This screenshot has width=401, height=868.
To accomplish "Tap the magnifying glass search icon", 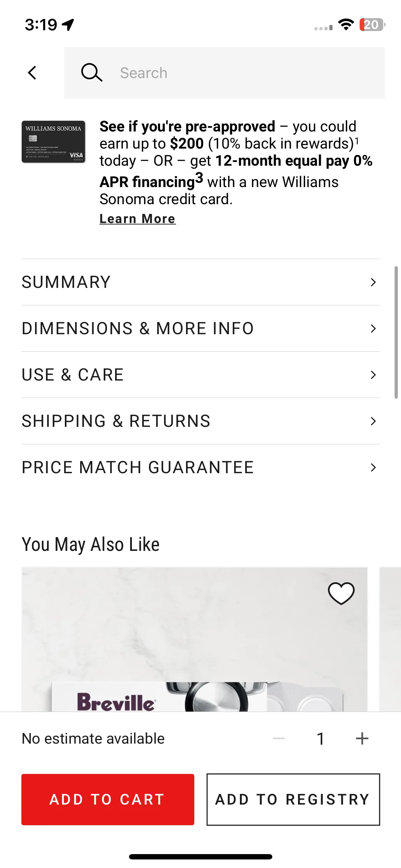I will 92,73.
